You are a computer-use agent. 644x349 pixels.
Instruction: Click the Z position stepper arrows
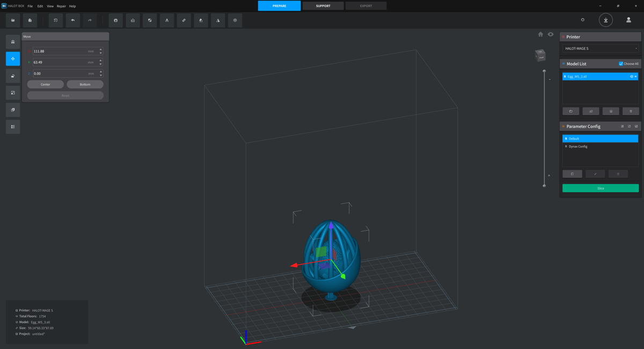101,73
